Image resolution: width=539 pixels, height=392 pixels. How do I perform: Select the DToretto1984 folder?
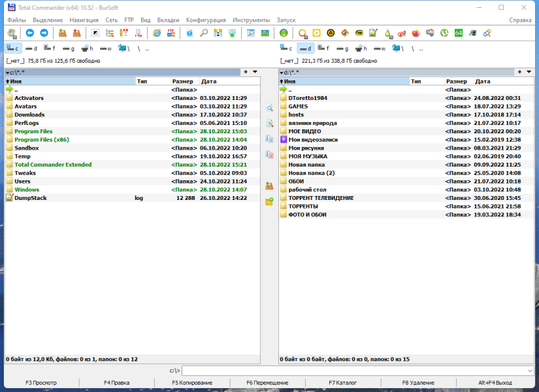click(406, 98)
